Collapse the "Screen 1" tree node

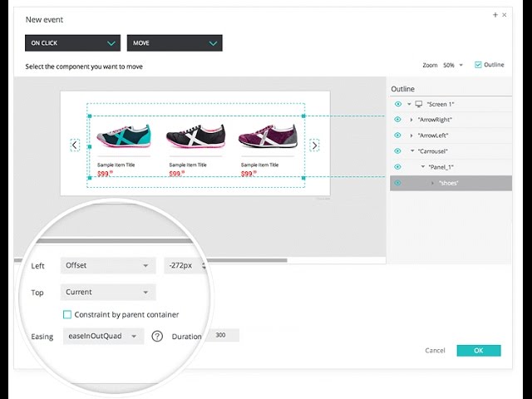click(x=409, y=104)
